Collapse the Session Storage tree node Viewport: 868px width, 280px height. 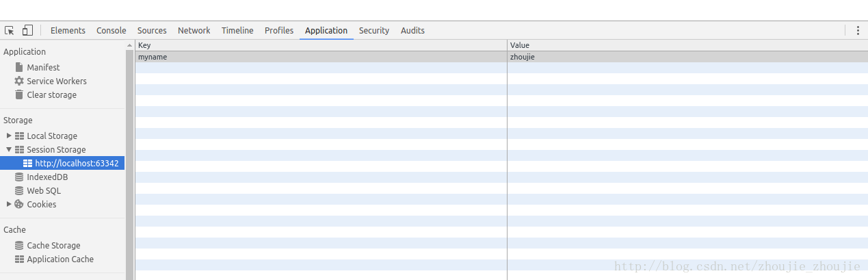click(x=9, y=149)
